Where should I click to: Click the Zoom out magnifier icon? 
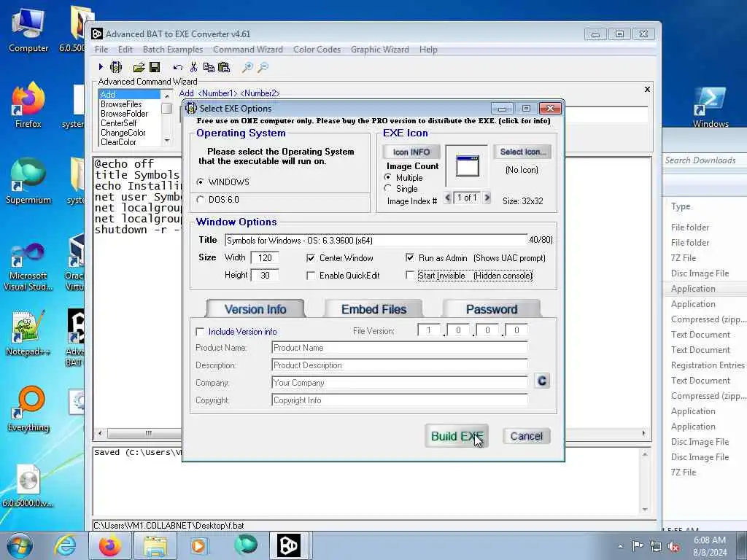(x=263, y=67)
